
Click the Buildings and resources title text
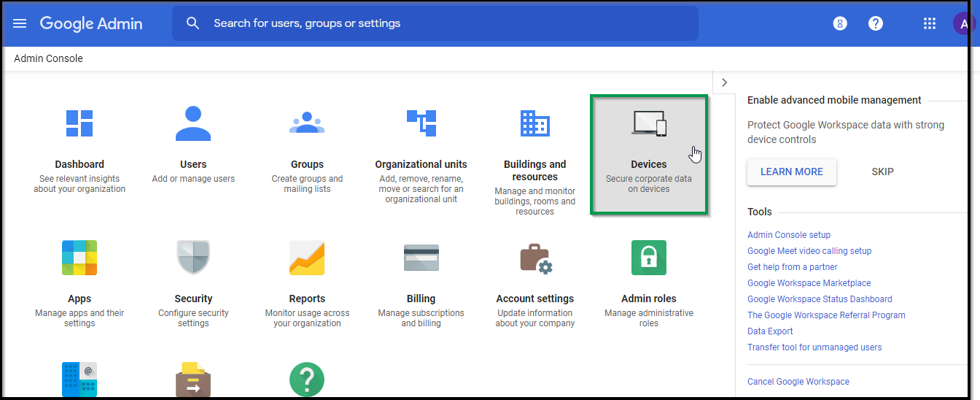(534, 171)
